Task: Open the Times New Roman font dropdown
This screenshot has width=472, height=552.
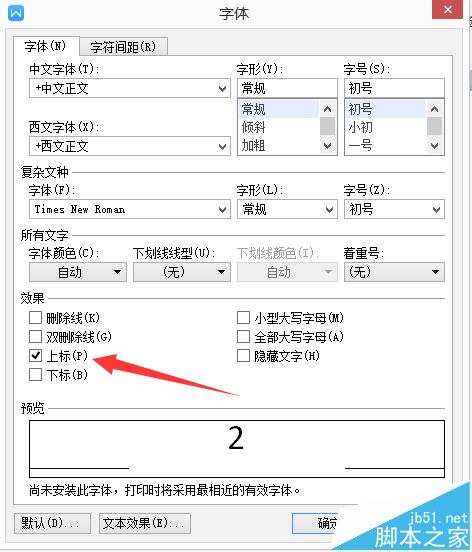Action: pos(130,209)
